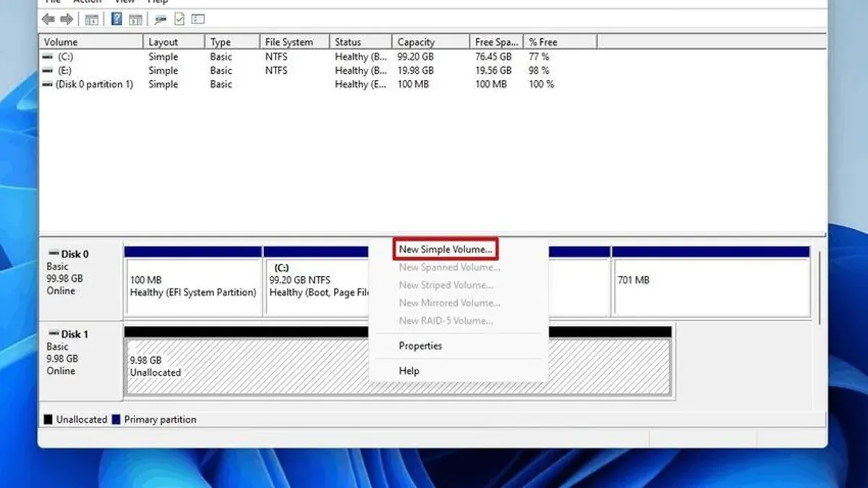Click the 77 % free cell
The height and width of the screenshot is (488, 868).
click(x=539, y=56)
